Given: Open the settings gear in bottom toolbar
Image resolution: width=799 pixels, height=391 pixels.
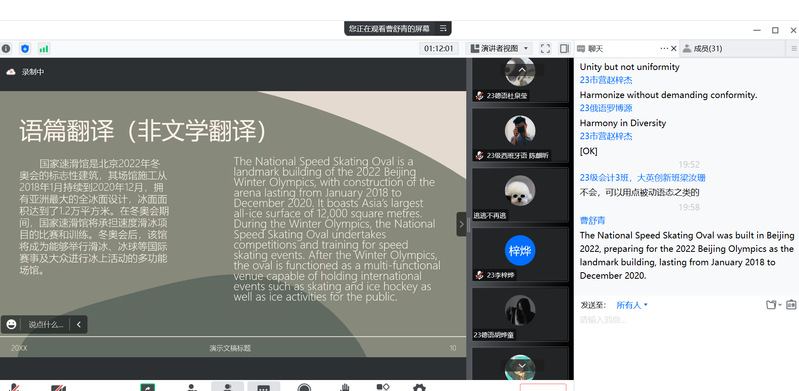Looking at the screenshot, I should [x=419, y=388].
